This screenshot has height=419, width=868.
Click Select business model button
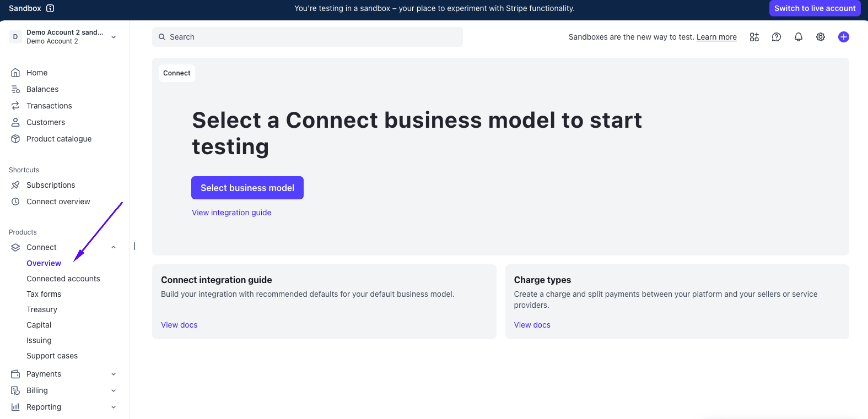[x=247, y=188]
